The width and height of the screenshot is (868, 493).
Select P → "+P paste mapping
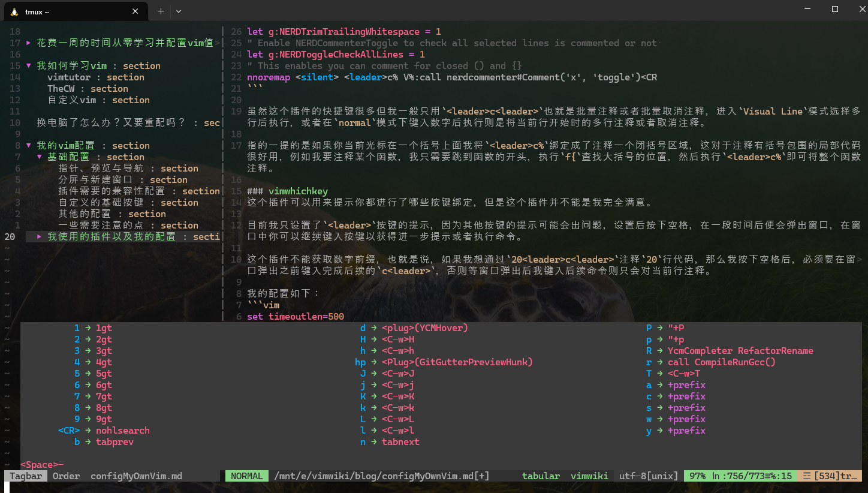pos(665,328)
